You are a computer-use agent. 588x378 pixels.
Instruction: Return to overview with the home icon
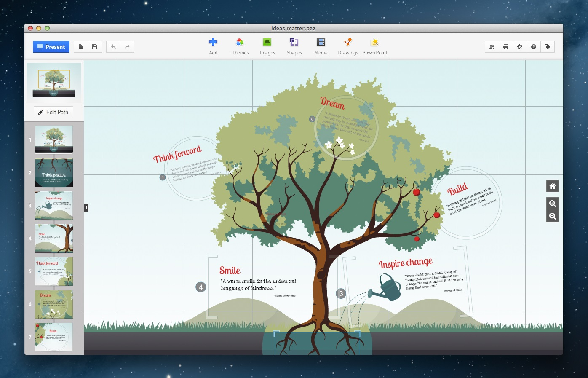click(552, 185)
